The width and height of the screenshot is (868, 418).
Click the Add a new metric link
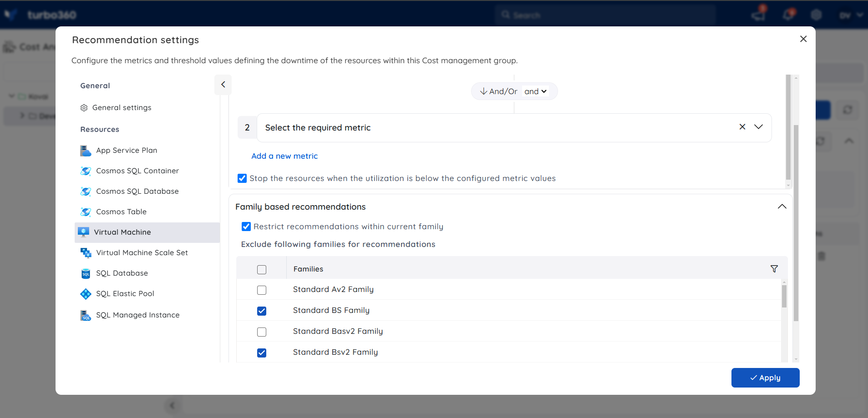[x=284, y=156]
